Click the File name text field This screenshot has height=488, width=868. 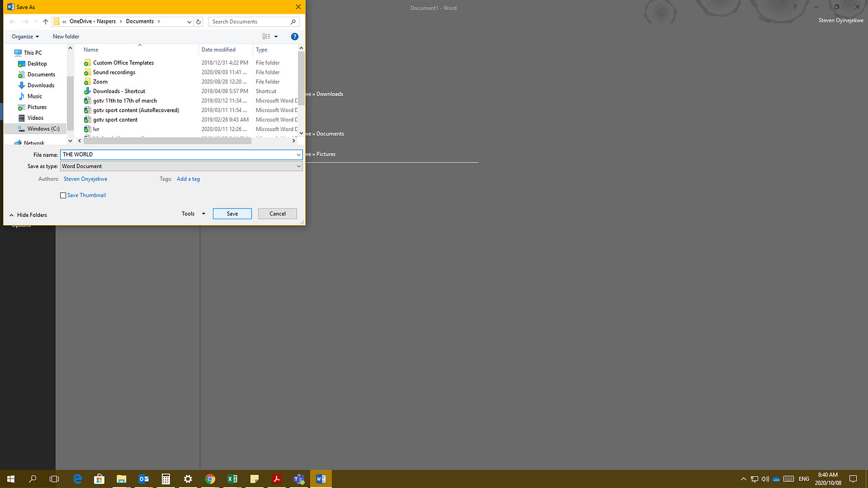tap(178, 154)
